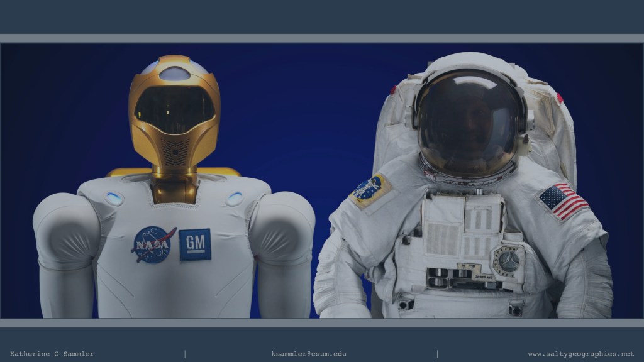Viewport: 644px width, 362px height.
Task: Click the NASA shoulder patch on the astronaut
Action: point(370,190)
